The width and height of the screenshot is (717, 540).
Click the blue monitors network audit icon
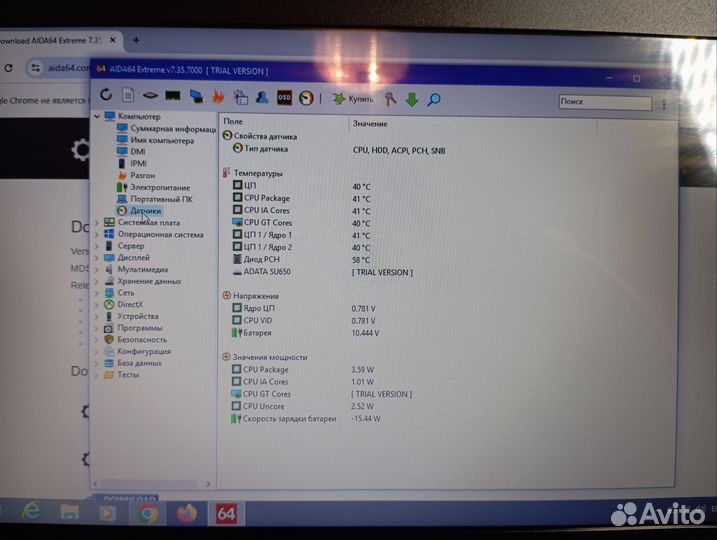(x=196, y=96)
